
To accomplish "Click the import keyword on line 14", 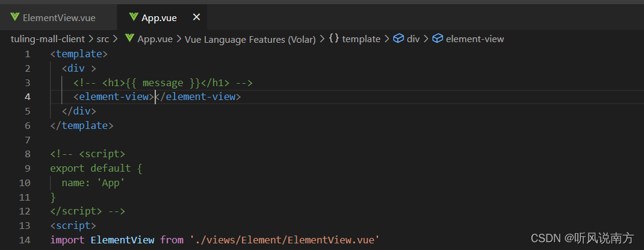I will point(67,240).
